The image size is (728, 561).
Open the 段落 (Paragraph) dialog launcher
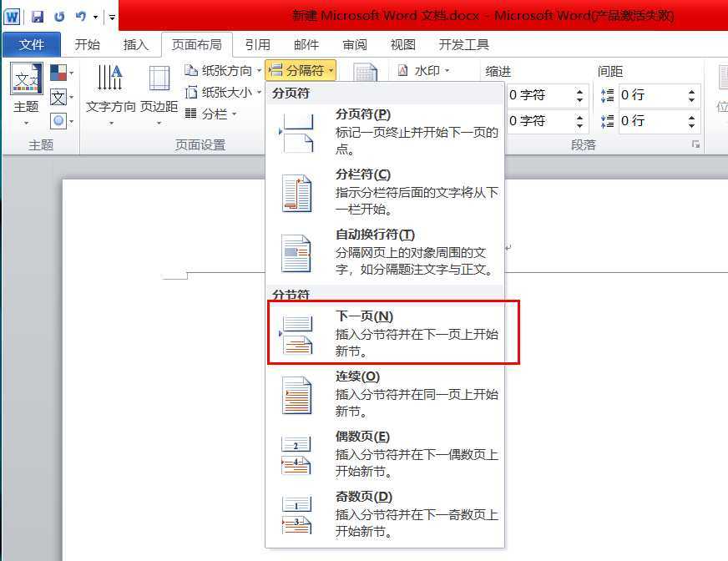[x=695, y=144]
